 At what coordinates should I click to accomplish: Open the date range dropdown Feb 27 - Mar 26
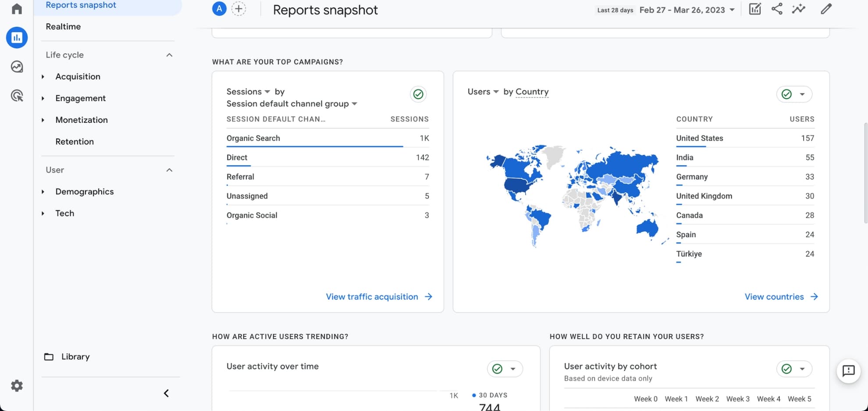687,10
